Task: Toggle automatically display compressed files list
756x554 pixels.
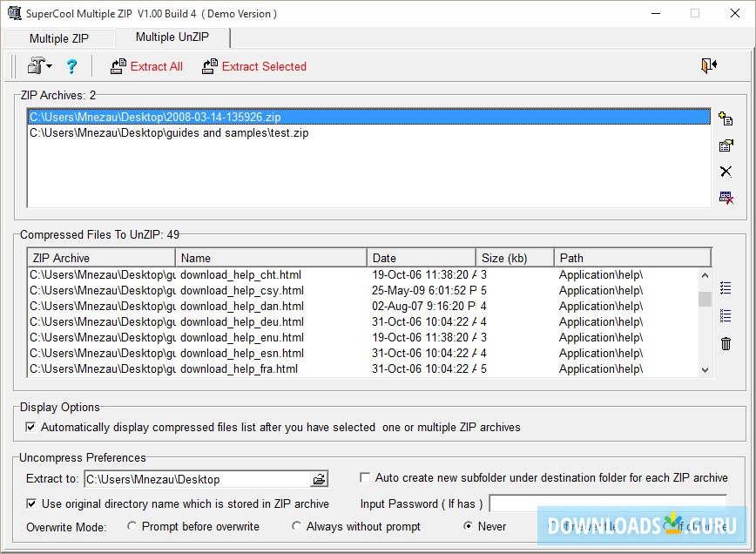Action: click(30, 427)
